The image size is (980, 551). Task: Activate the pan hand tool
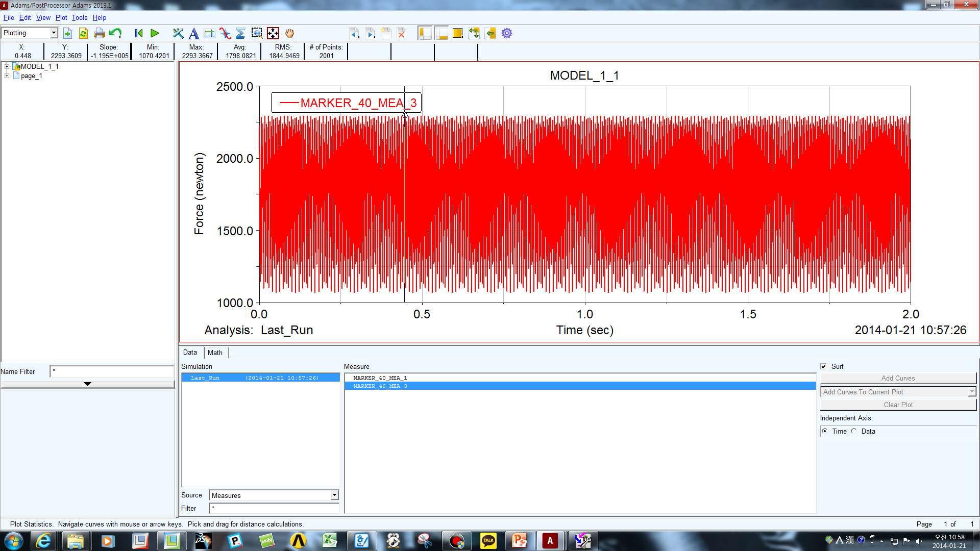click(289, 34)
